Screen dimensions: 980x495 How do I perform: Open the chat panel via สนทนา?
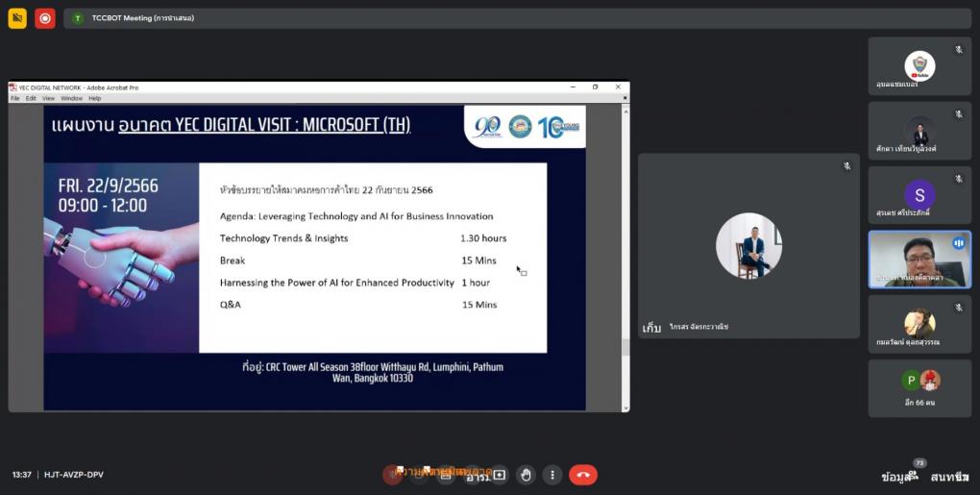[949, 477]
